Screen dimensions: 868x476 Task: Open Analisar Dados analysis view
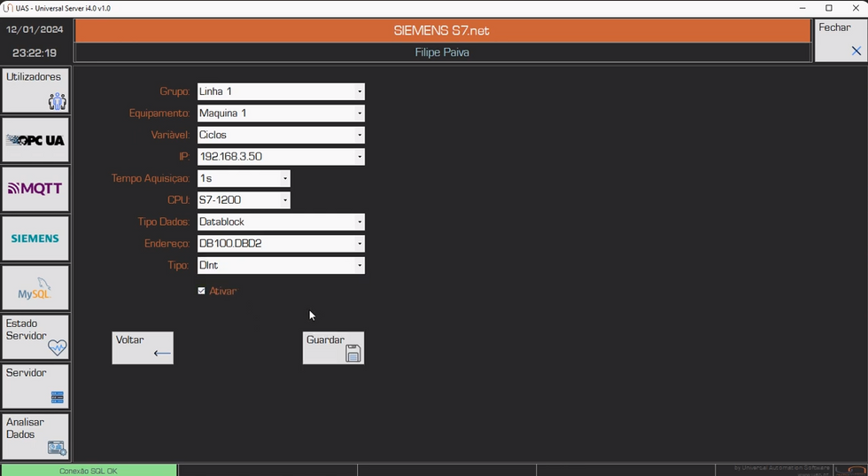tap(35, 436)
